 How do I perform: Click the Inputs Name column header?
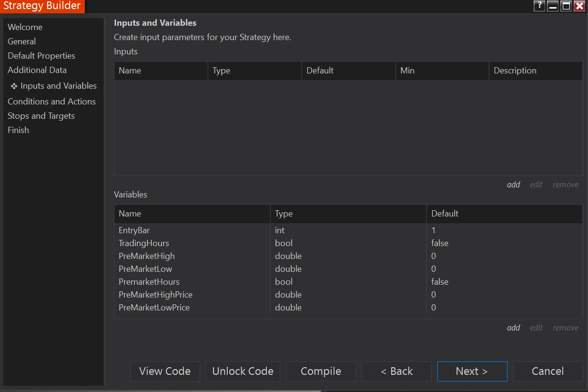point(130,71)
